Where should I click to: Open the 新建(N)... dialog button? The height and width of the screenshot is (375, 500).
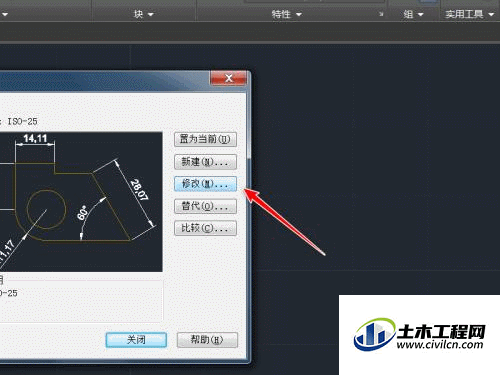[x=205, y=162]
